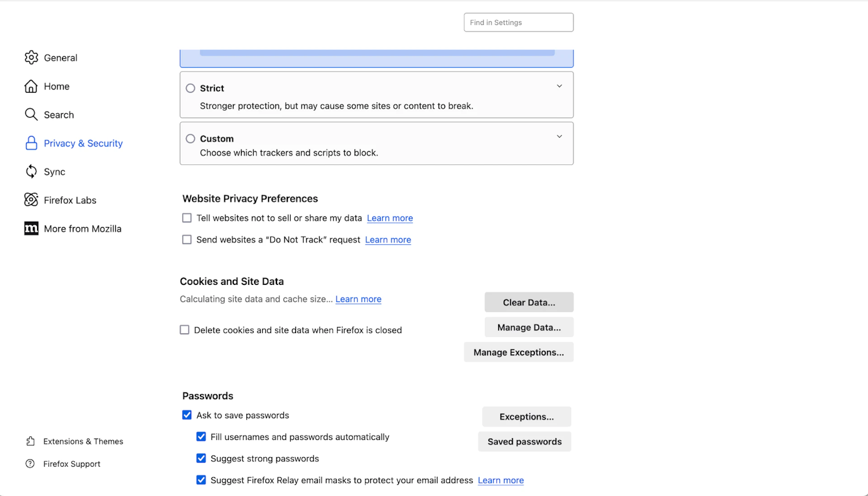
Task: Open the Home settings category
Action: pos(57,86)
